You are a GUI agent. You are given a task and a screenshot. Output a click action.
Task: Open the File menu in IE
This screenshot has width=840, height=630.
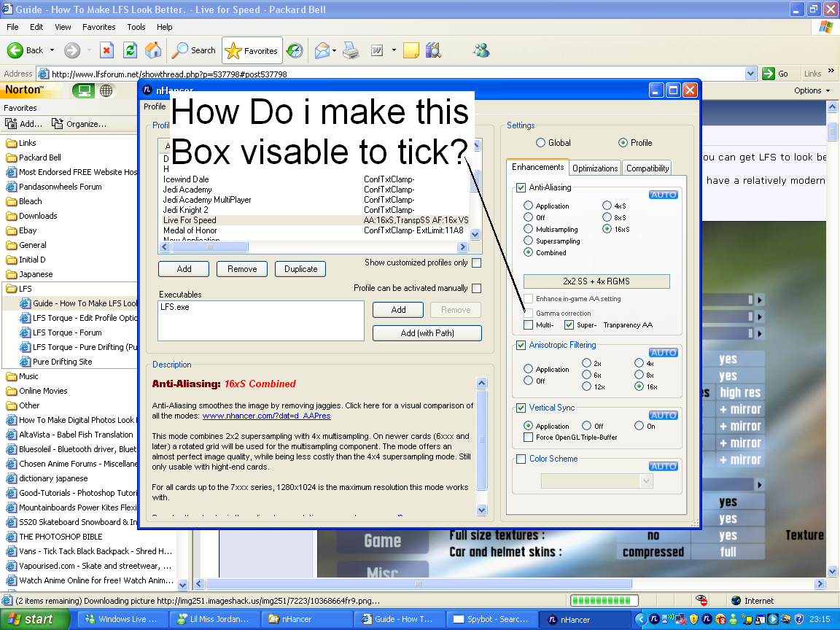(x=12, y=27)
